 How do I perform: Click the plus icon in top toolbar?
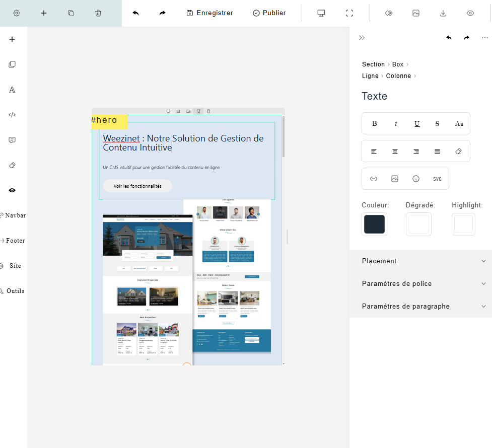[44, 13]
